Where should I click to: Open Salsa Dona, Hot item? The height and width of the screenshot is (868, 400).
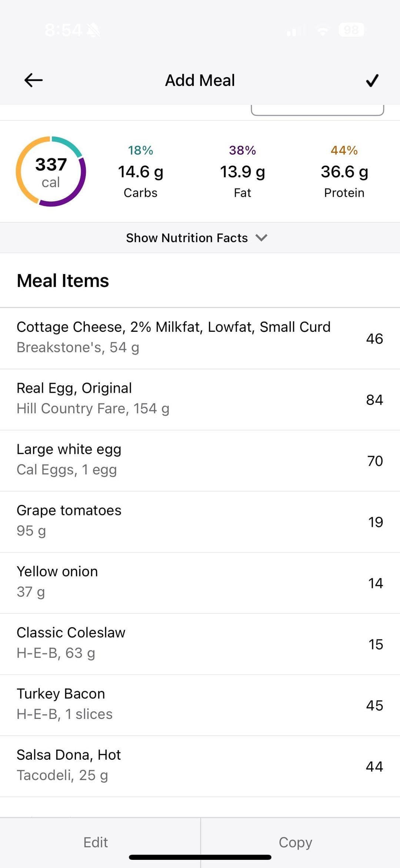click(x=200, y=766)
